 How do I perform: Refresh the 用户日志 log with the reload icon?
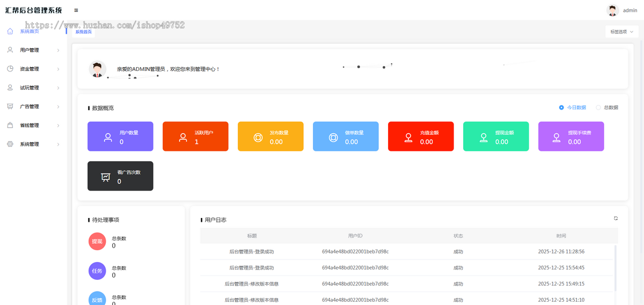coord(616,218)
